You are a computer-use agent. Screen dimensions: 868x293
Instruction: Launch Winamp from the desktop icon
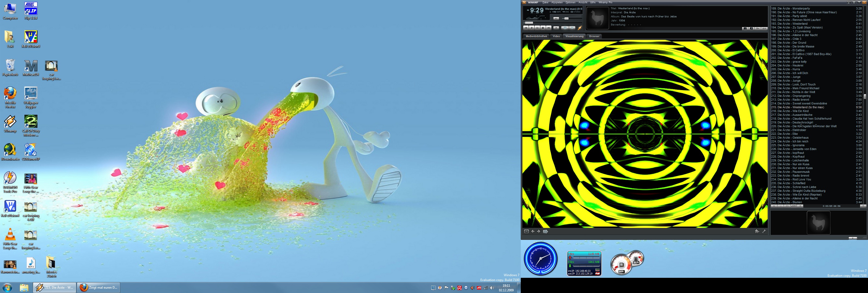pos(10,124)
